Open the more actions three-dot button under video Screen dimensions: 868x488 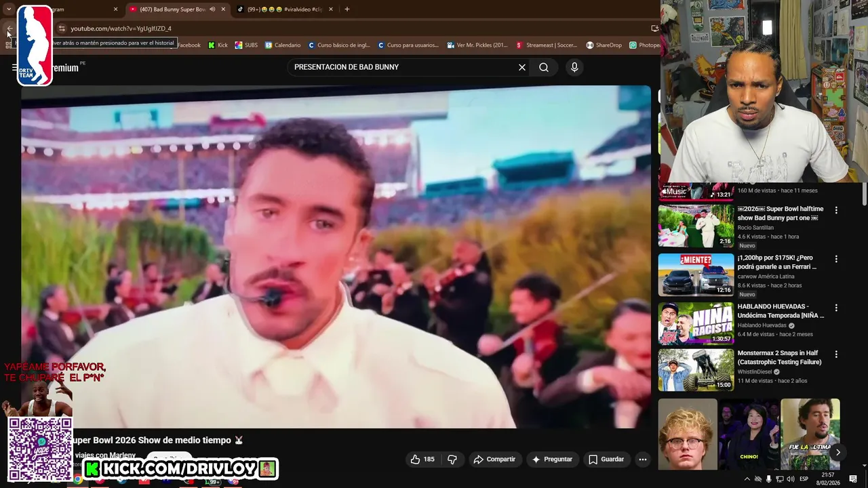(643, 459)
